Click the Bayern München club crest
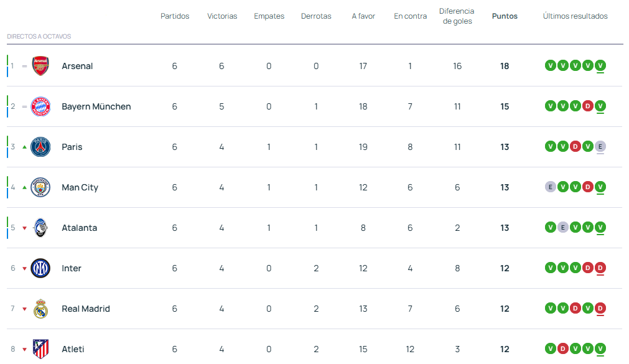This screenshot has width=629, height=364. coord(40,106)
